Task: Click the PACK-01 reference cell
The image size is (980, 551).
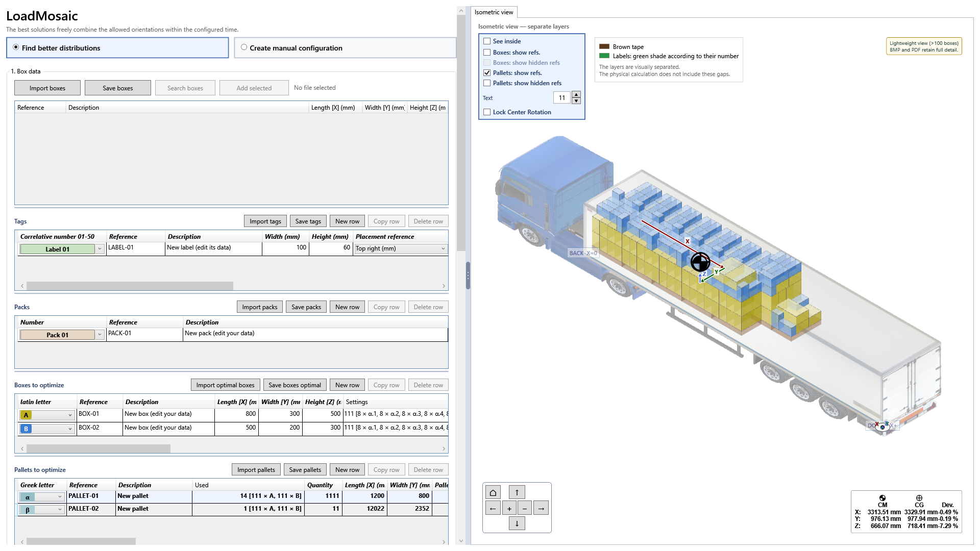Action: pyautogui.click(x=144, y=334)
